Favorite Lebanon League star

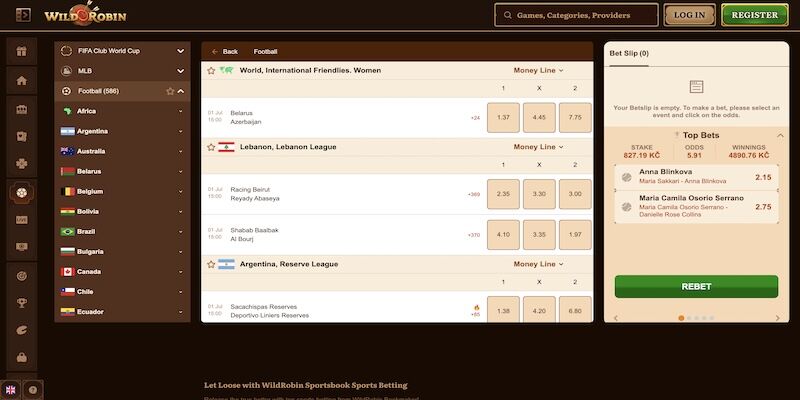211,147
